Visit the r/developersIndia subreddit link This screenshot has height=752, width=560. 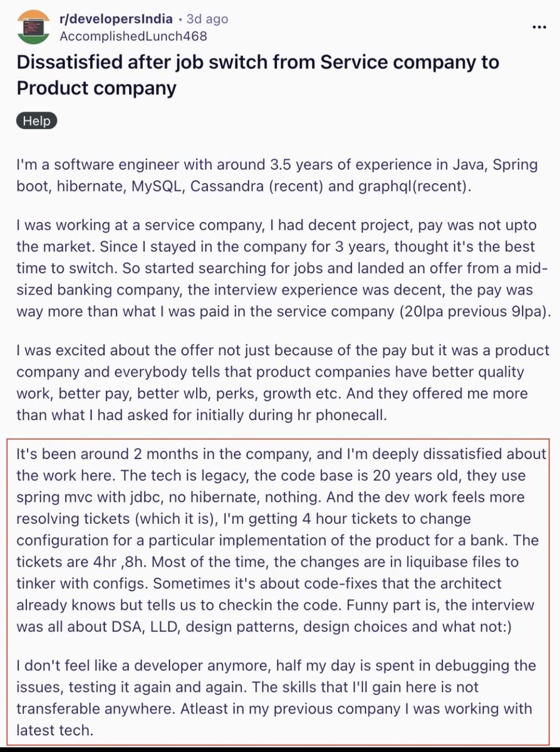click(115, 19)
